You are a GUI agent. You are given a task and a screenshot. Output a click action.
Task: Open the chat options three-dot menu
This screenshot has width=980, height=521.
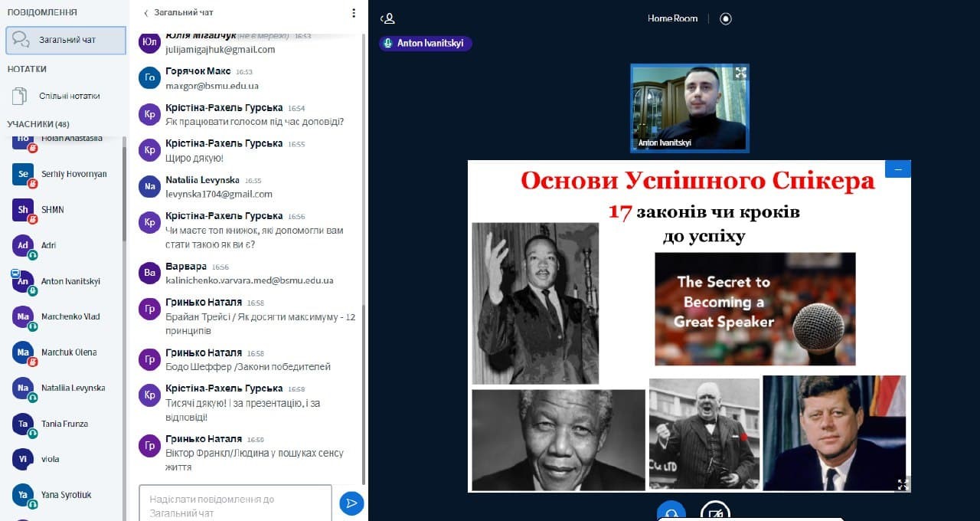click(x=354, y=13)
